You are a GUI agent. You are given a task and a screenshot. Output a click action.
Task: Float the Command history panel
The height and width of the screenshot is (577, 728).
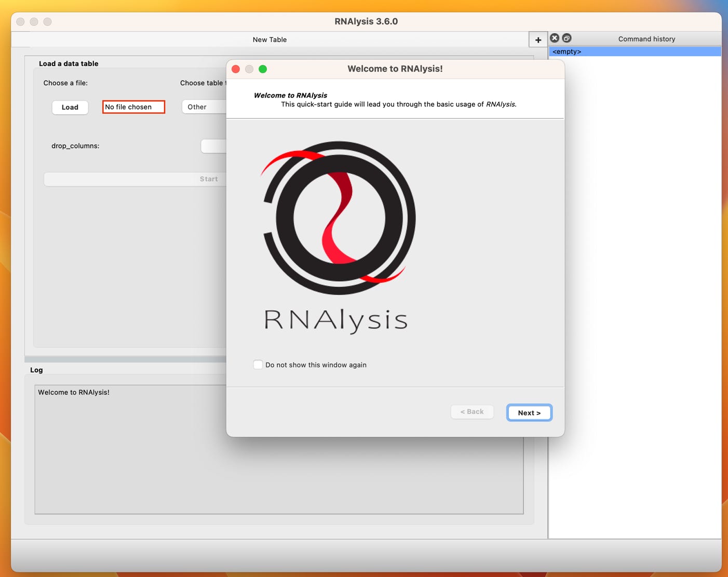(567, 38)
